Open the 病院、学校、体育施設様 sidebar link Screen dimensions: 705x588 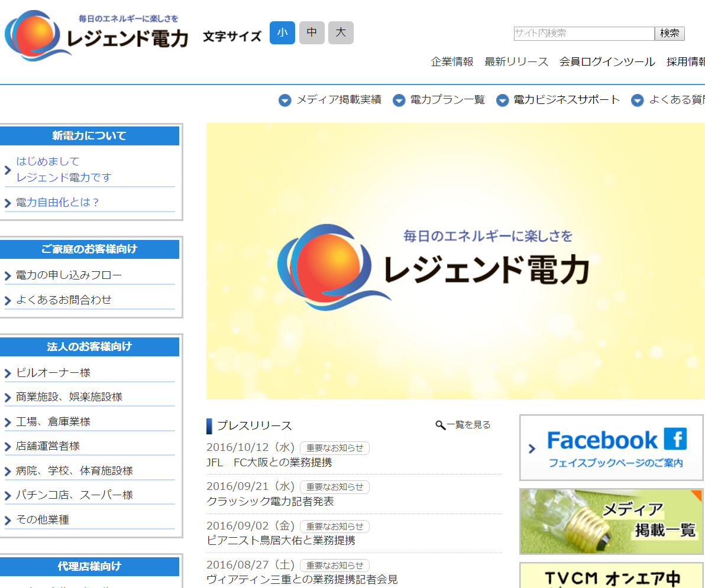(x=74, y=471)
